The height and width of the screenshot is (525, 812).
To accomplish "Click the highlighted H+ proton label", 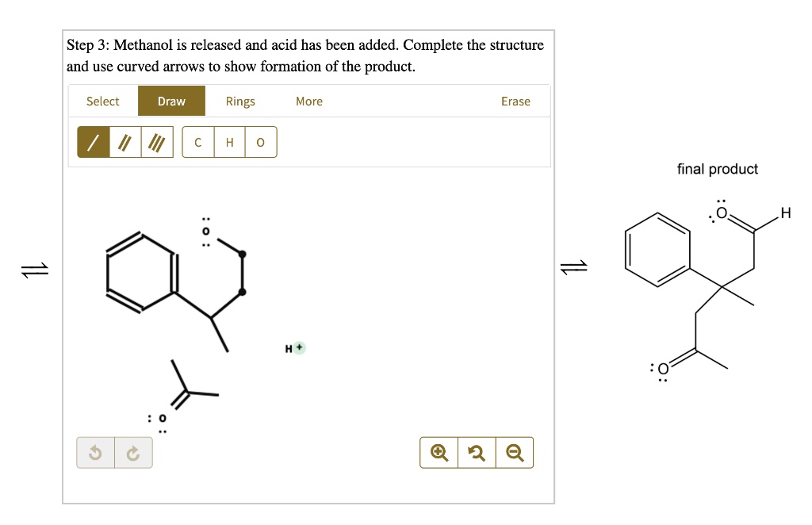I will coord(293,347).
